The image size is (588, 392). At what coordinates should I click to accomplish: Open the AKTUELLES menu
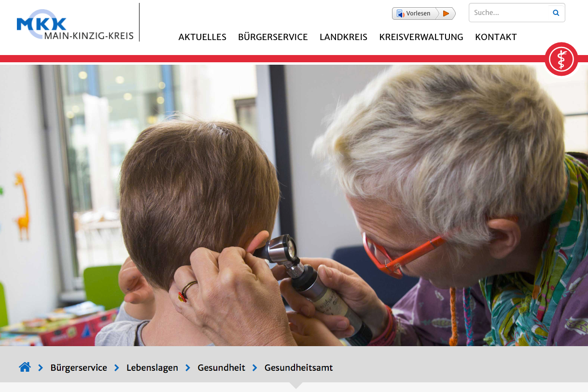[202, 37]
